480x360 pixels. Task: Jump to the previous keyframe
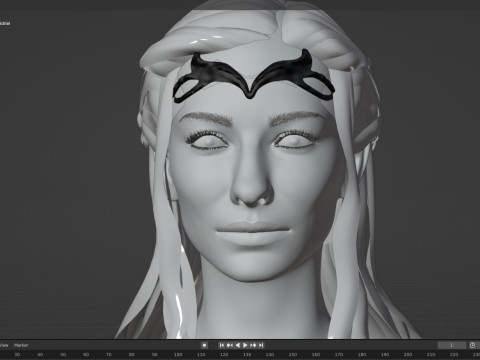click(230, 345)
